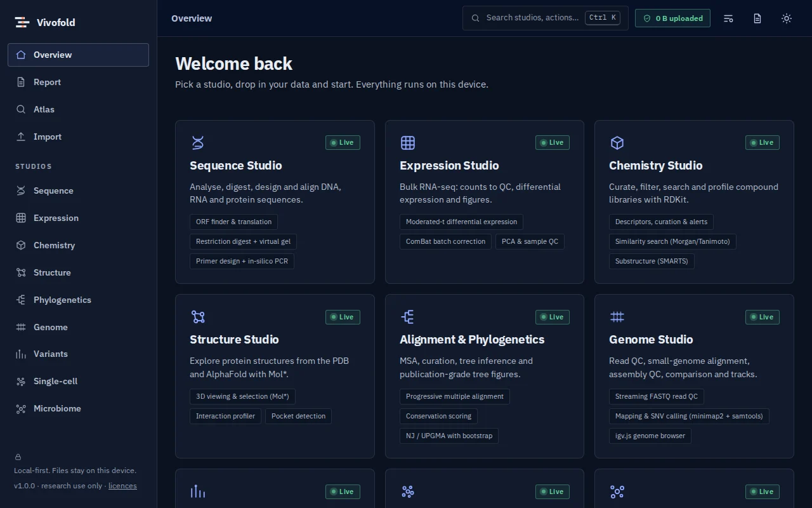The height and width of the screenshot is (508, 812).
Task: Select Overview in the sidebar
Action: coord(78,55)
